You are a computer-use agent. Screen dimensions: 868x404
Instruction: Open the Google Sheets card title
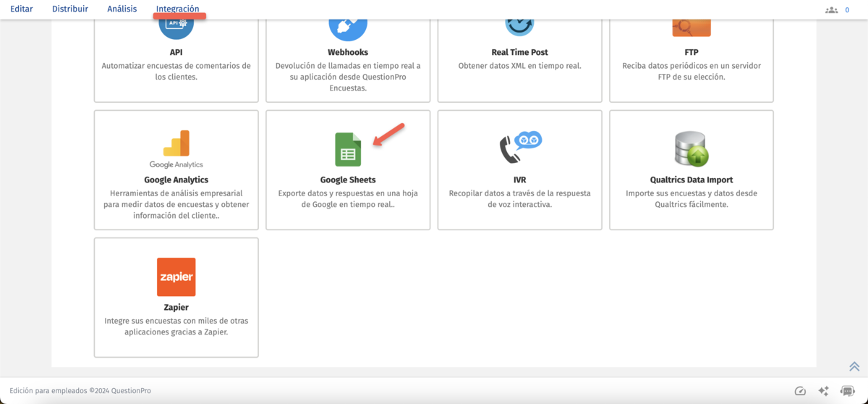click(348, 180)
